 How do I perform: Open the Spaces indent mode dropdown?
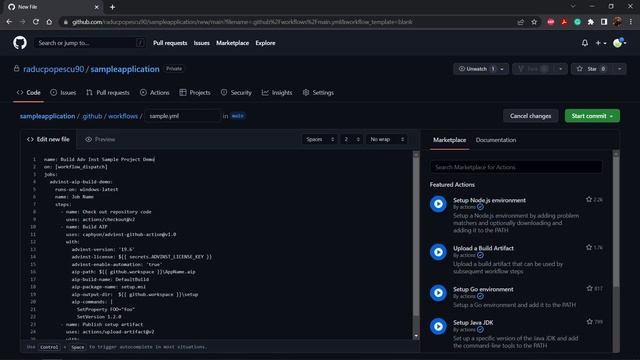pyautogui.click(x=320, y=140)
